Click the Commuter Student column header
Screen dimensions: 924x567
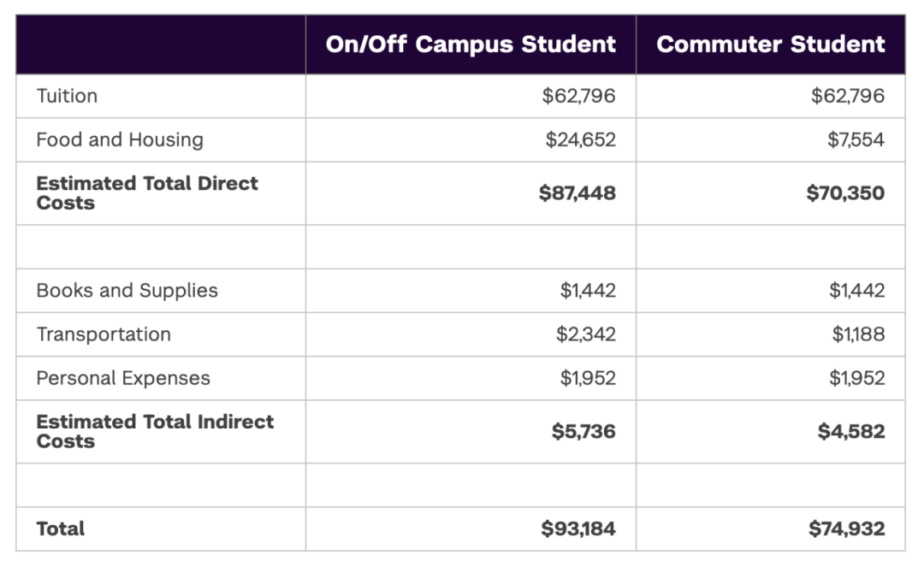pyautogui.click(x=770, y=44)
